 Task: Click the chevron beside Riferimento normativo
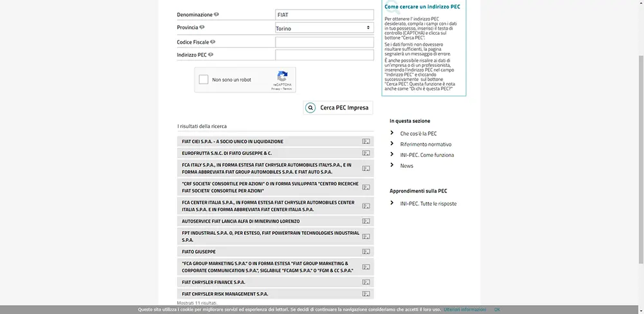pyautogui.click(x=392, y=143)
